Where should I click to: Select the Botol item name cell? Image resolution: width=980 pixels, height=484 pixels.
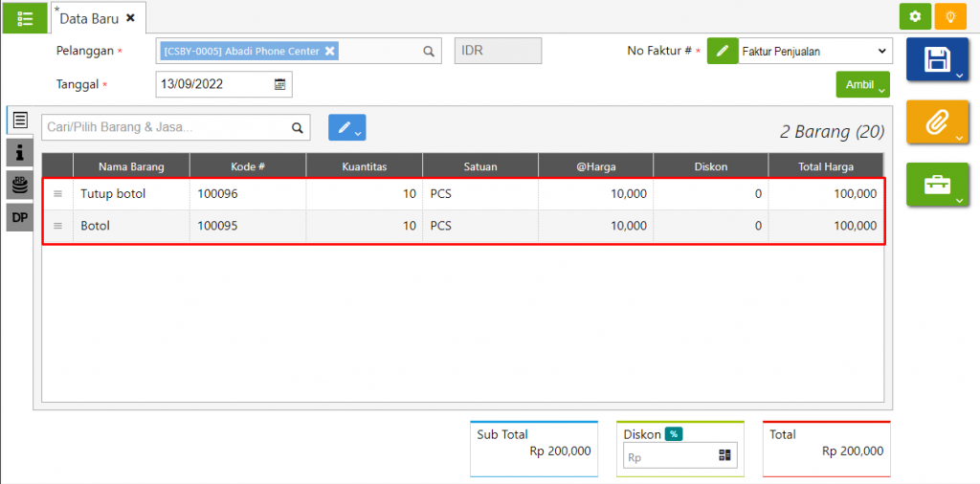click(x=131, y=226)
